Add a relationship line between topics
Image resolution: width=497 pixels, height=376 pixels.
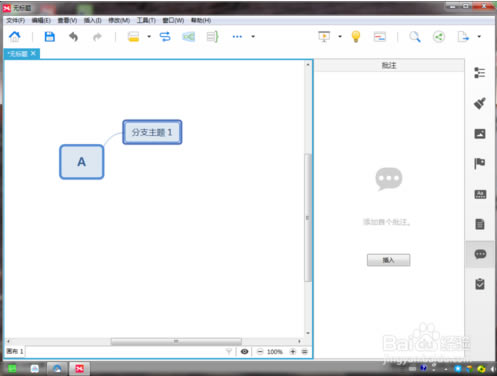165,36
